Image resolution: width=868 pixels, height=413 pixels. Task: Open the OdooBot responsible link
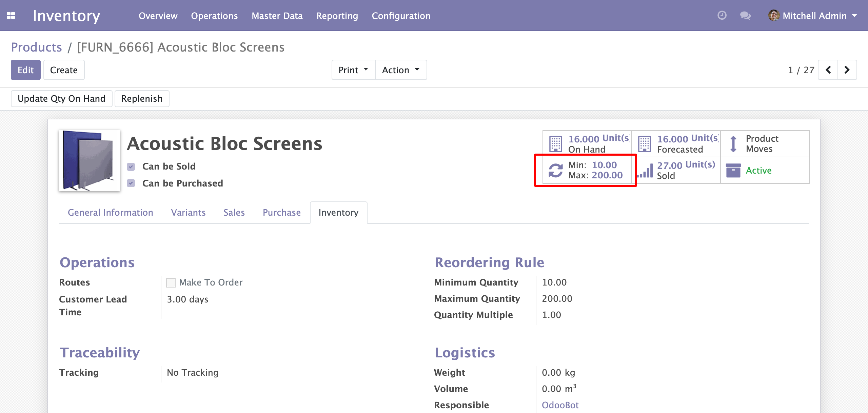click(560, 405)
